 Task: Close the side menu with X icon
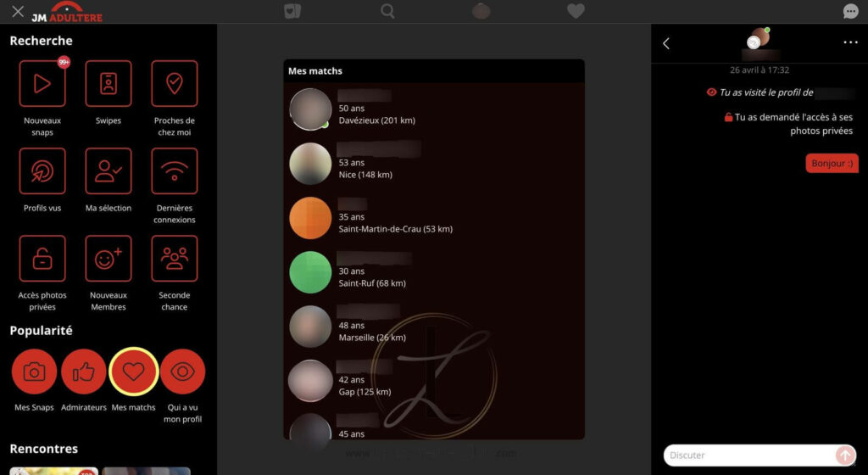coord(18,12)
